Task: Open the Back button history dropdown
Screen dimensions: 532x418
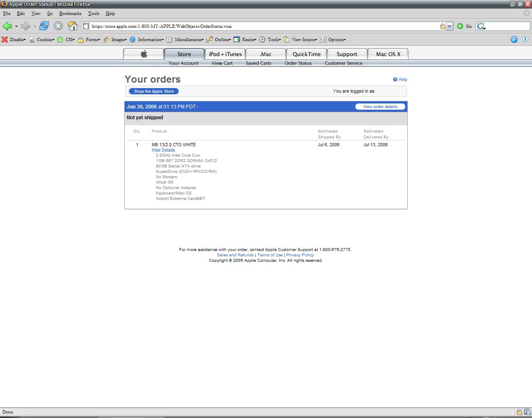Action: [x=16, y=26]
